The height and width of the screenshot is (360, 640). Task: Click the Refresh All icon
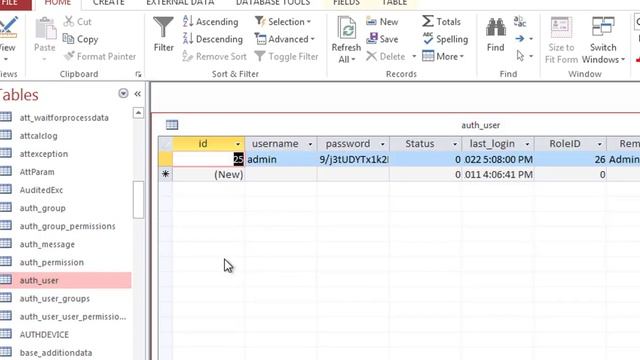(x=347, y=28)
